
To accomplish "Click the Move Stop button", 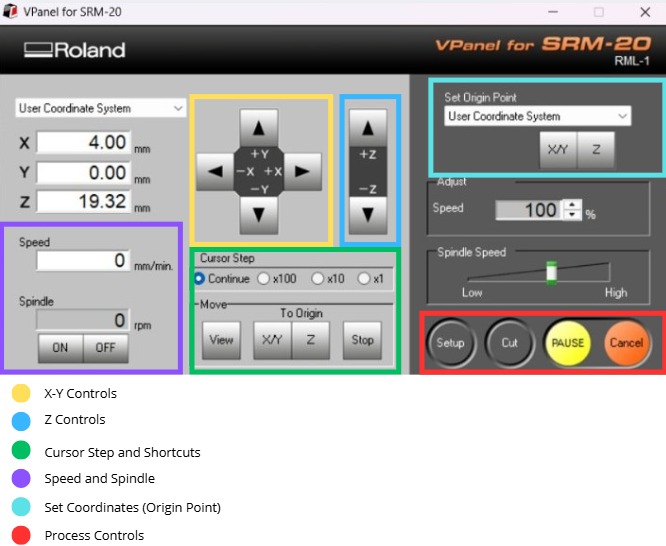I will [362, 340].
